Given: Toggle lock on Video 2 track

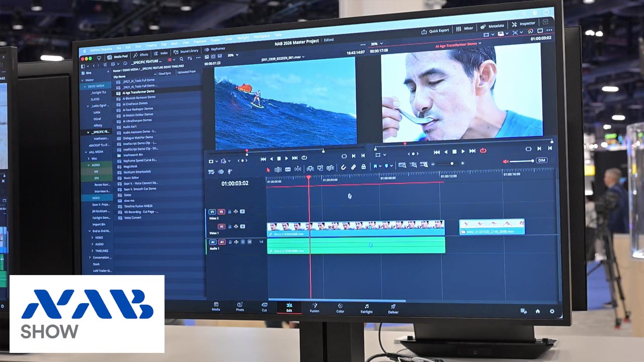Looking at the screenshot, I should [x=229, y=212].
